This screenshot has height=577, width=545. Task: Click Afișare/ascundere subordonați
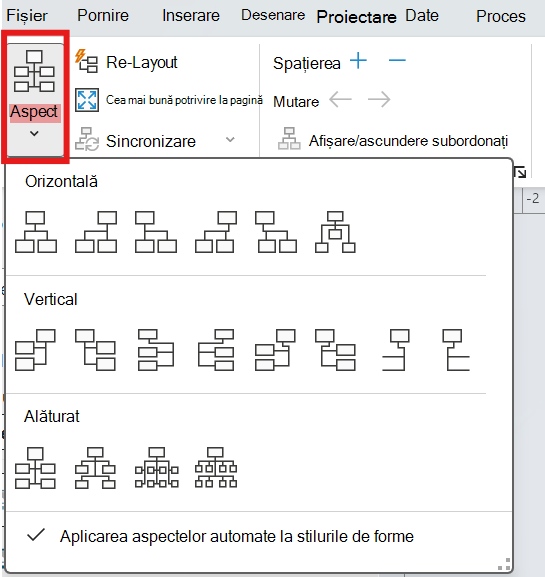pos(393,141)
